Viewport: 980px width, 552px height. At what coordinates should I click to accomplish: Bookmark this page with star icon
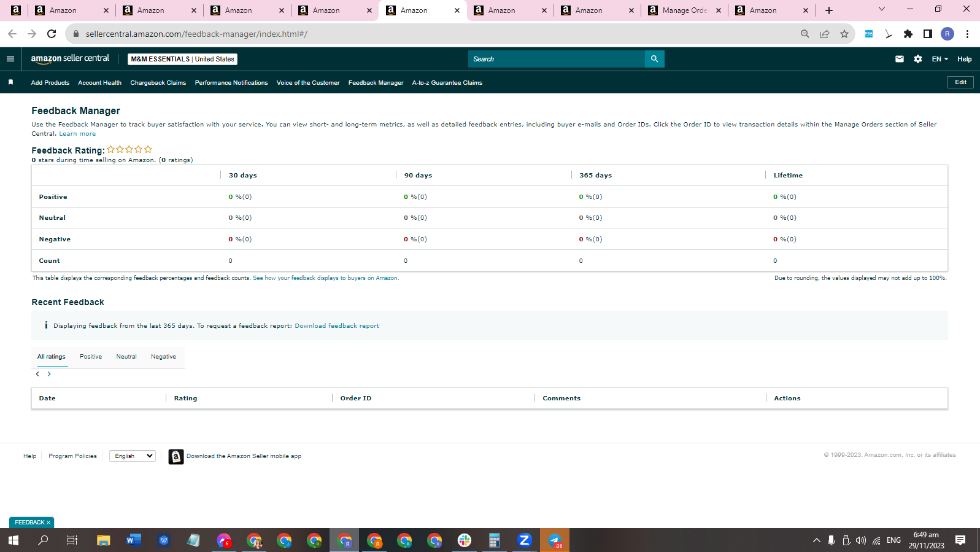(x=844, y=34)
